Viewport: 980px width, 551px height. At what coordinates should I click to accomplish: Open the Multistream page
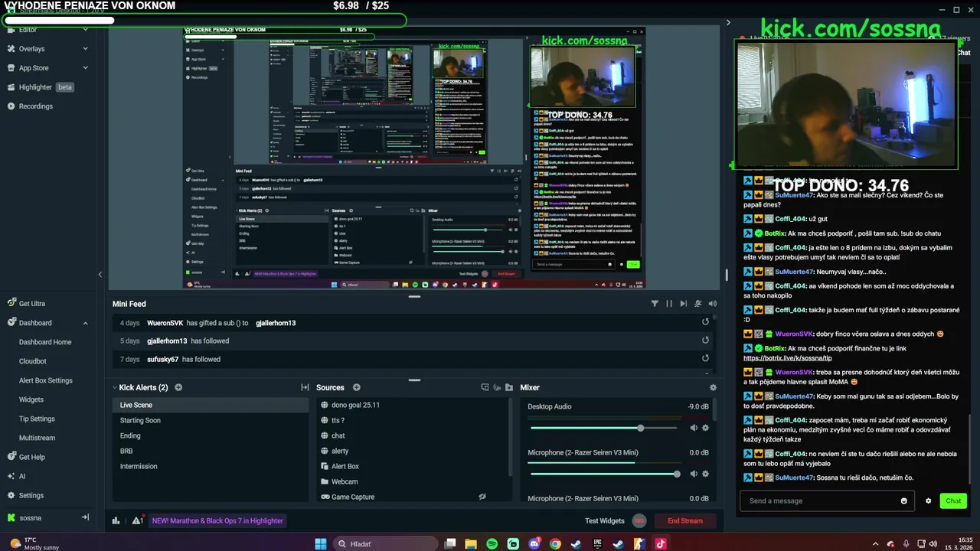38,438
